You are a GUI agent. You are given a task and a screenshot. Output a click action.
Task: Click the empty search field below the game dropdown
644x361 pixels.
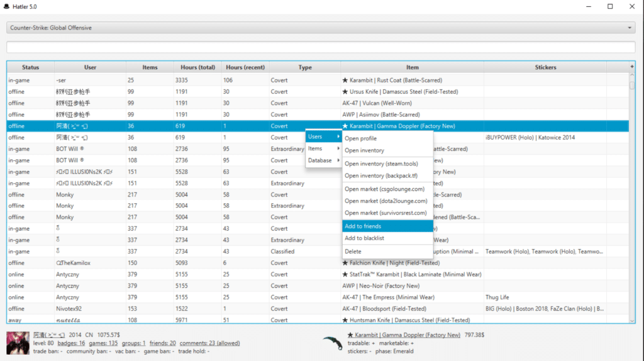(321, 47)
